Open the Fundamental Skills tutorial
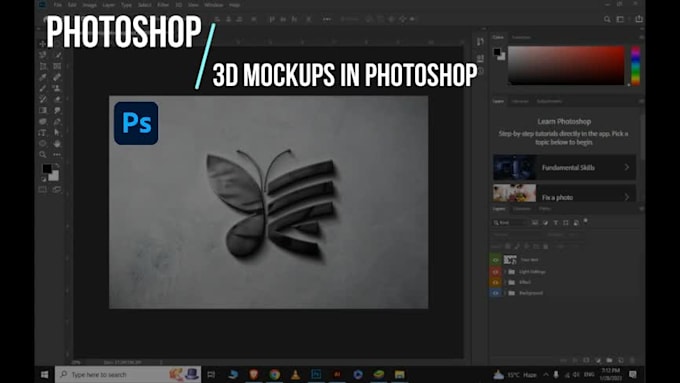This screenshot has width=680, height=383. (565, 167)
